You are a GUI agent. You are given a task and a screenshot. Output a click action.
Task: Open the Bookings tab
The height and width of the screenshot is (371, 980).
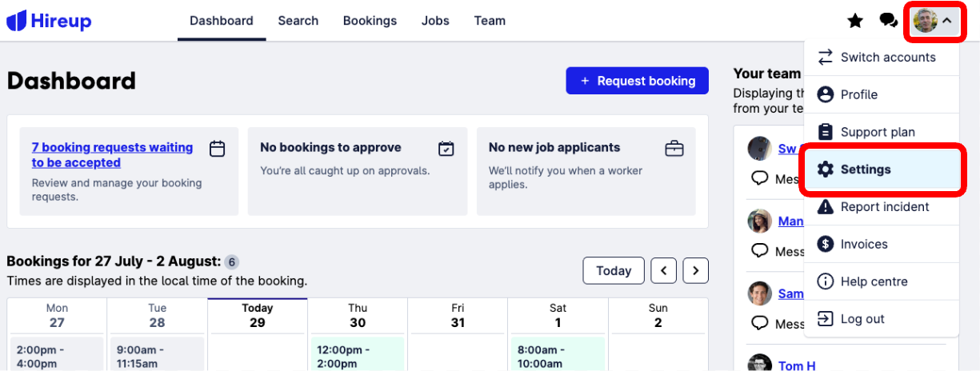[370, 21]
